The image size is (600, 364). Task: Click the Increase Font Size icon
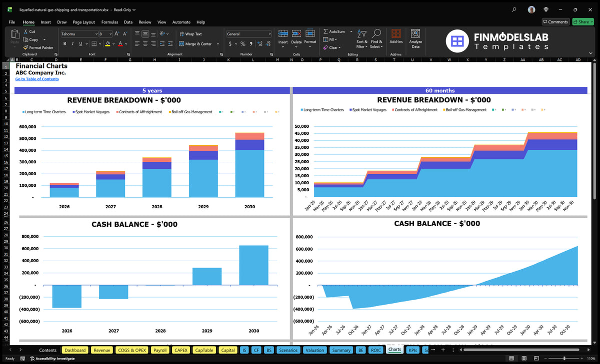(x=117, y=34)
